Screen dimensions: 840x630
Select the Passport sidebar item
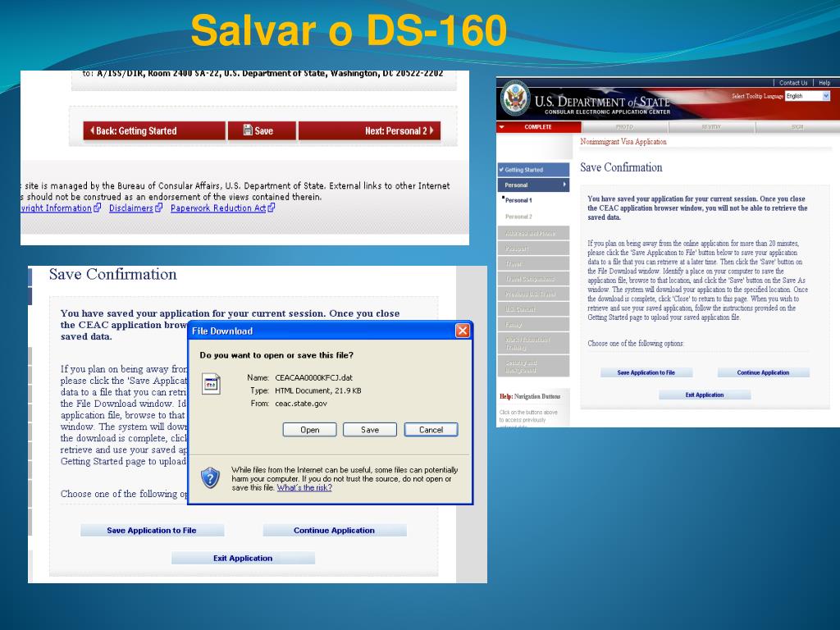click(x=533, y=248)
